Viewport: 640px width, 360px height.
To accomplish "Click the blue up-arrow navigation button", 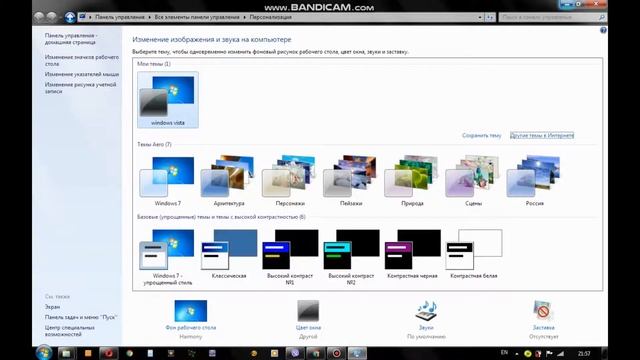I will 70,17.
